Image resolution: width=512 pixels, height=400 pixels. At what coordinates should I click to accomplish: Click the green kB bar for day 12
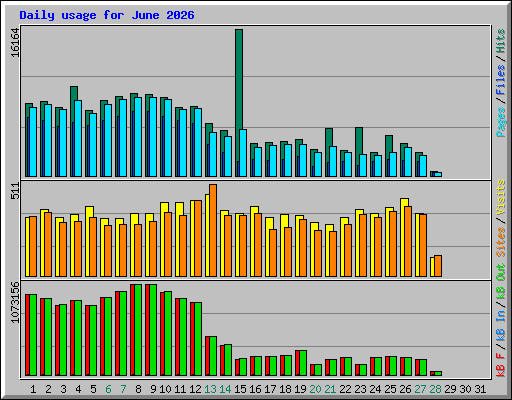click(x=198, y=339)
